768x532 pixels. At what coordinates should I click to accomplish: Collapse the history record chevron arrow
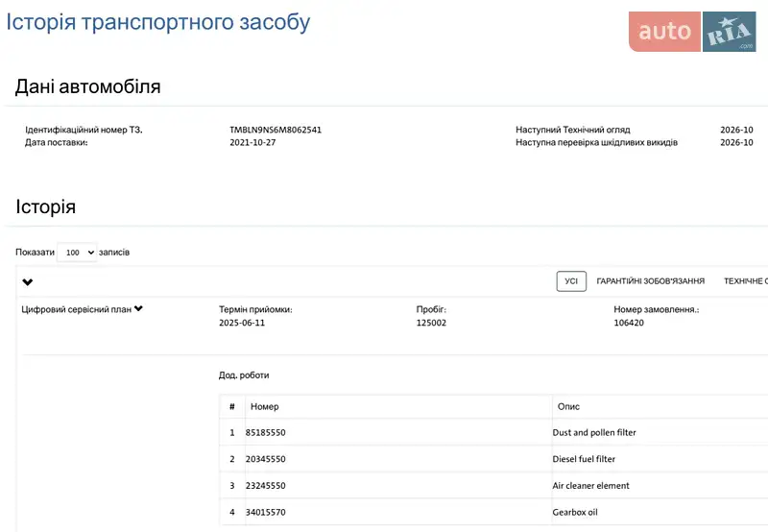point(28,282)
